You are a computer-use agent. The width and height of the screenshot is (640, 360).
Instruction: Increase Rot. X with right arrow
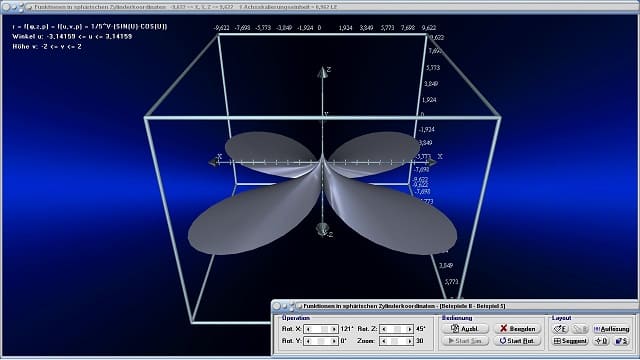[334, 329]
